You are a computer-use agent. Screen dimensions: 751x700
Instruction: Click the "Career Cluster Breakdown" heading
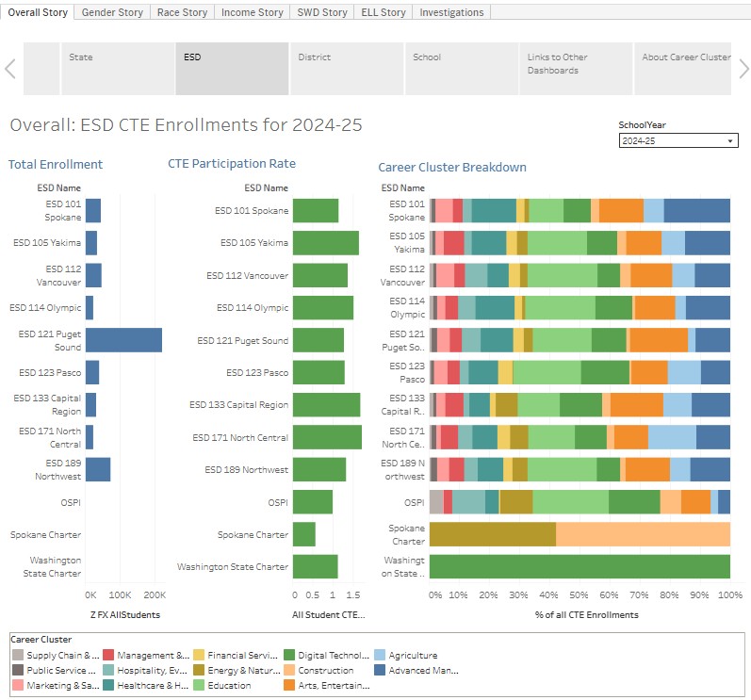(452, 167)
